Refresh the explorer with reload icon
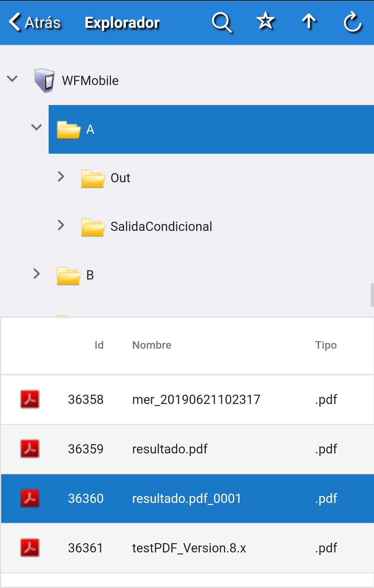 (353, 22)
